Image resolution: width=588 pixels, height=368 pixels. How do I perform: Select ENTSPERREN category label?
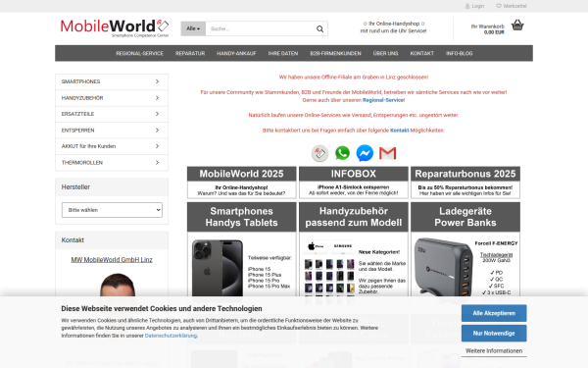click(77, 131)
